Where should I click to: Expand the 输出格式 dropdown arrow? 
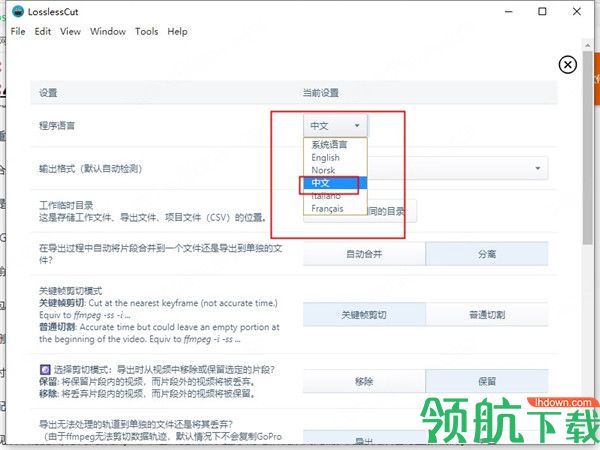(538, 168)
